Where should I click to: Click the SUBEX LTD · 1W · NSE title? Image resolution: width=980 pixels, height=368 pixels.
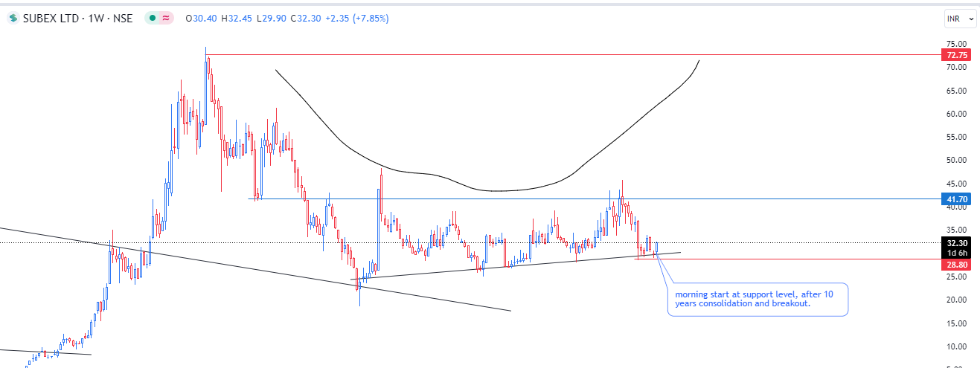tap(77, 18)
